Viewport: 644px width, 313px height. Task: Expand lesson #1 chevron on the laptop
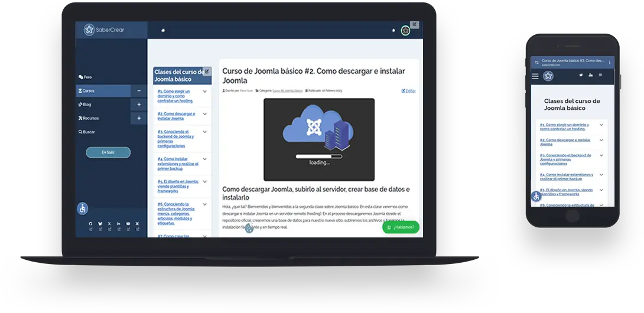pyautogui.click(x=204, y=92)
